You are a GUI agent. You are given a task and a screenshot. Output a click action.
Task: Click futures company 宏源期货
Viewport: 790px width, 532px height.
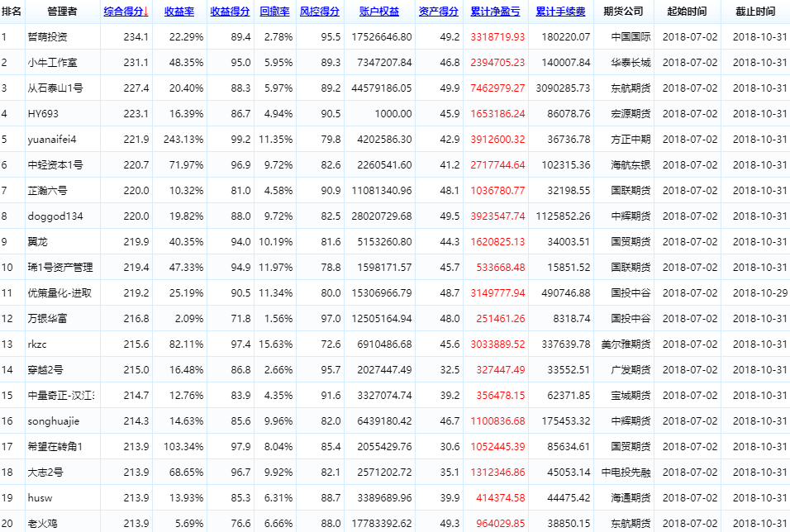point(631,114)
